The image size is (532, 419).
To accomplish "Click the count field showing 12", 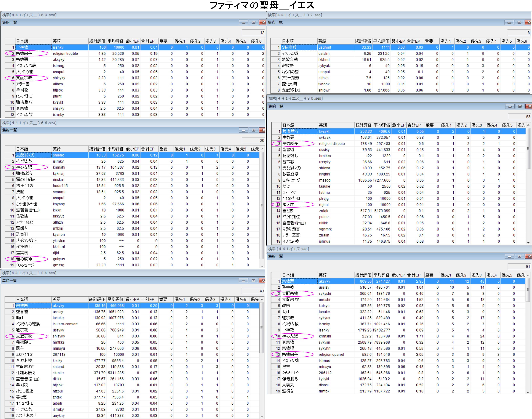I will pyautogui.click(x=253, y=33).
